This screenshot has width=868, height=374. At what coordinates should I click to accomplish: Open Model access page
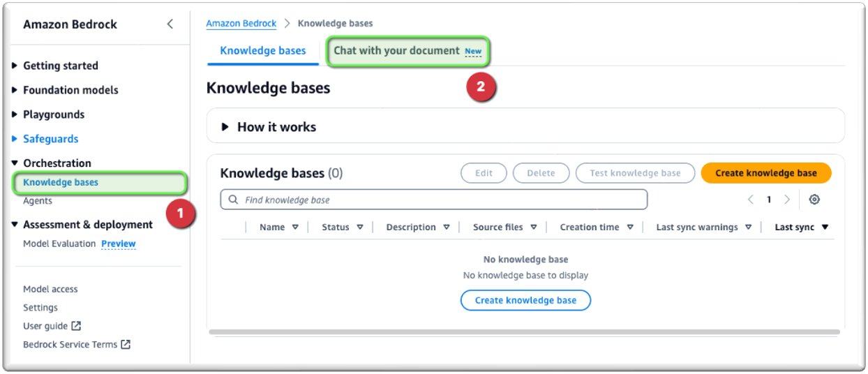50,289
